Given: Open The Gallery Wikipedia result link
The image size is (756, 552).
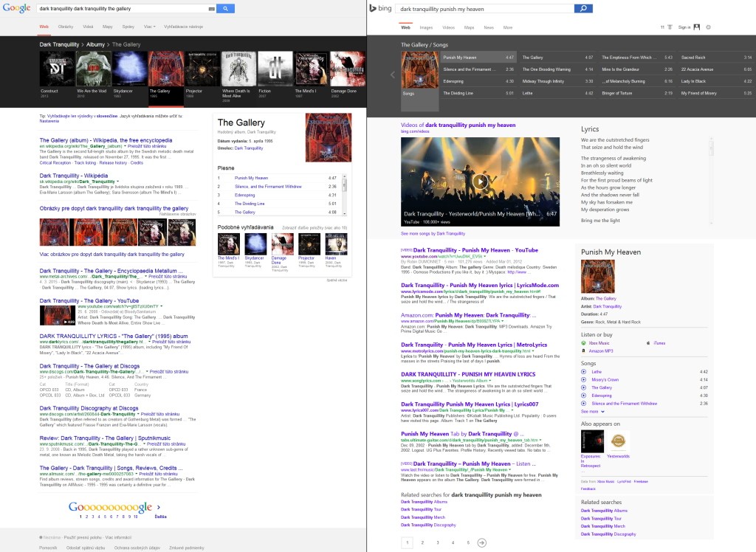Looking at the screenshot, I should 106,139.
